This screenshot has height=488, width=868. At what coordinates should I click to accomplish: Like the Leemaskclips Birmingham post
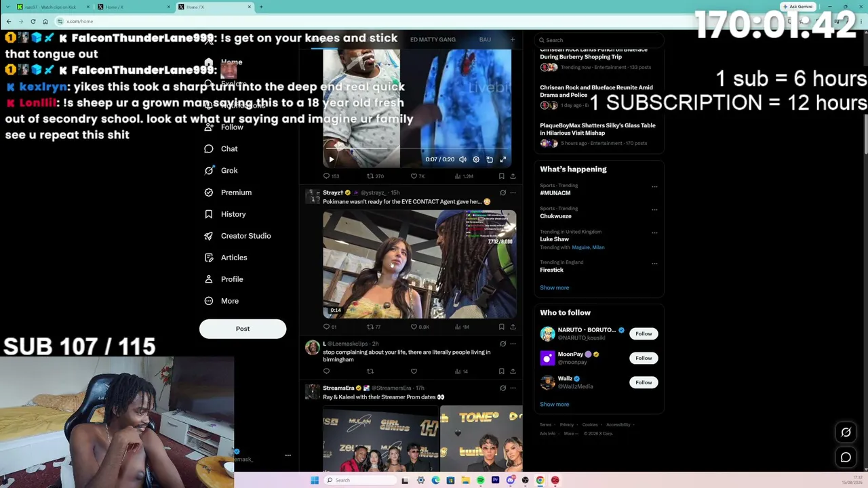414,371
